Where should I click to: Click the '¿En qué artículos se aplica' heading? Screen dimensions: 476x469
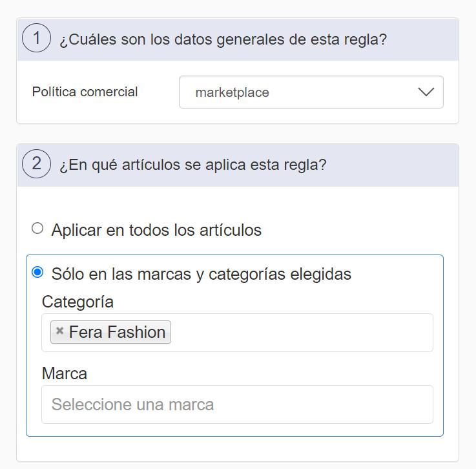pyautogui.click(x=192, y=165)
